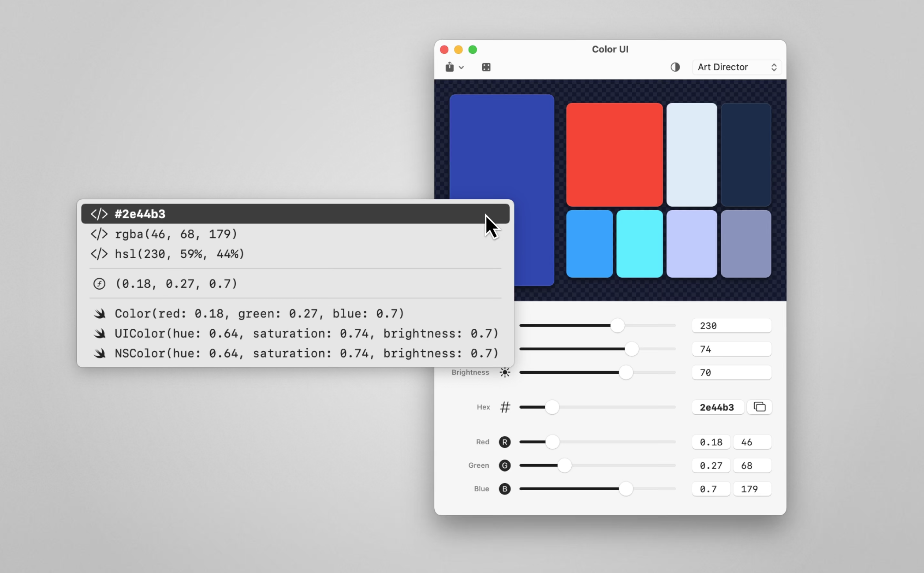Select the red color swatch
924x573 pixels.
[x=614, y=154]
